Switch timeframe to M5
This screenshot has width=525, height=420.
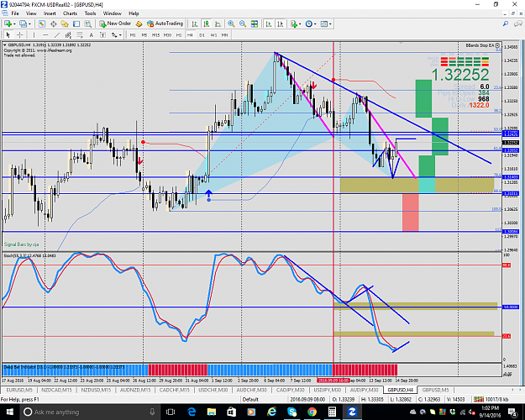[x=144, y=34]
